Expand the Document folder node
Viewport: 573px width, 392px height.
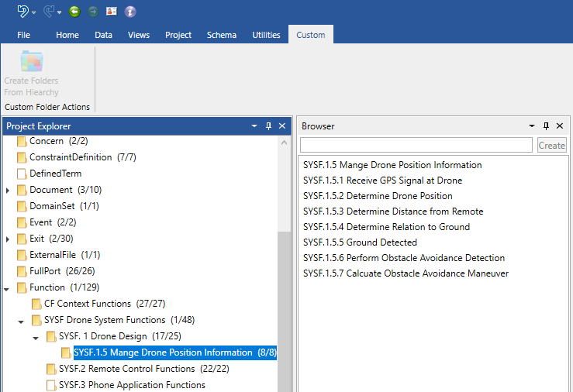pos(8,191)
